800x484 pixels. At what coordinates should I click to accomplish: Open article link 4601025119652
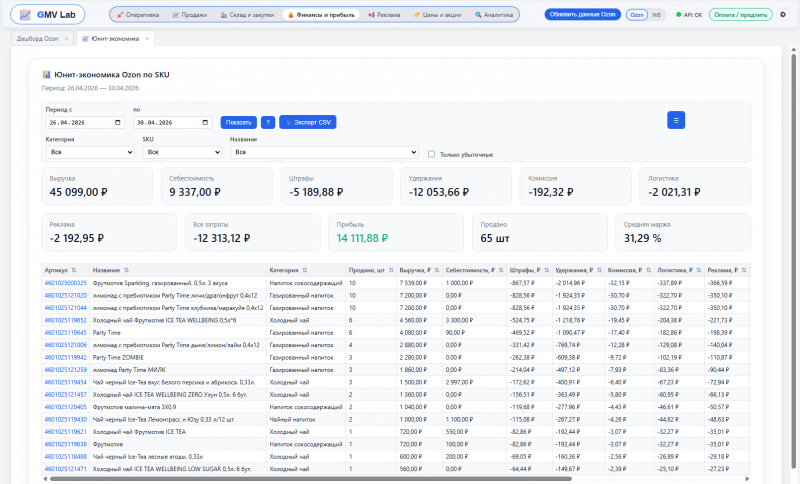65,320
